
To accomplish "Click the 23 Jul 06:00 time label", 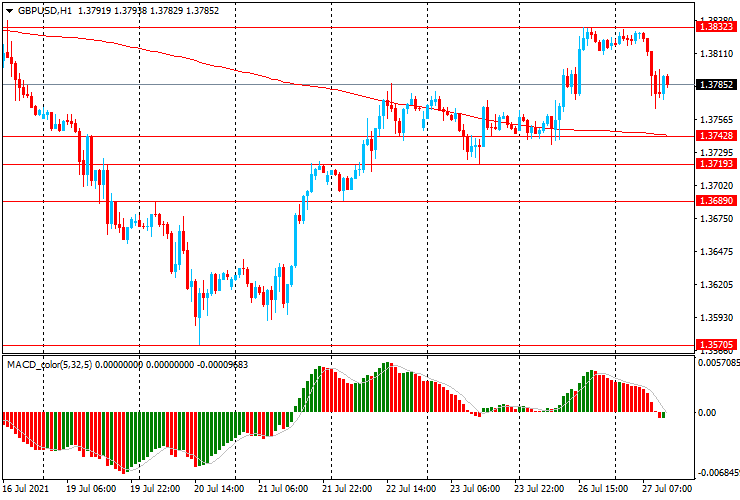I will point(475,488).
